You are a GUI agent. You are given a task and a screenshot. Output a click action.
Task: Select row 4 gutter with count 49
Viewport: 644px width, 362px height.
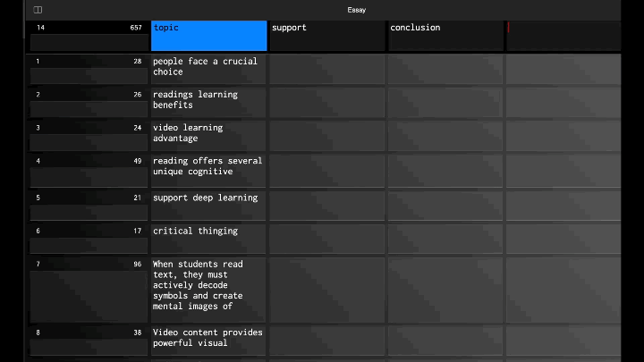pyautogui.click(x=89, y=168)
